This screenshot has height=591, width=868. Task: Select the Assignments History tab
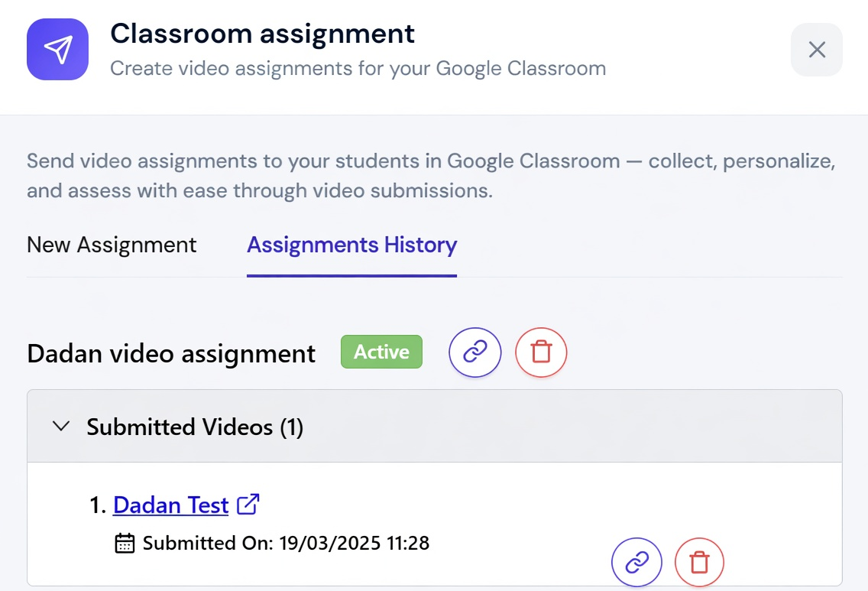click(352, 245)
